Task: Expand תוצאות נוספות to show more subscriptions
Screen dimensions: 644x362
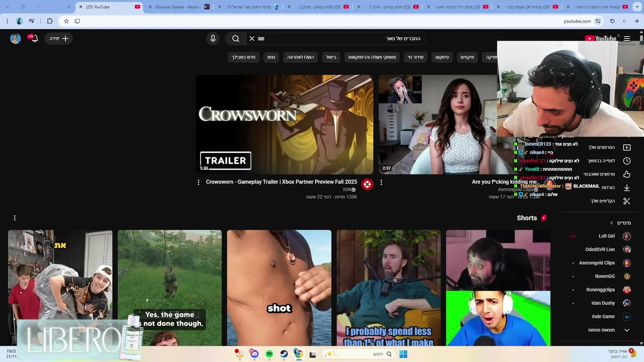Action: coord(608,330)
